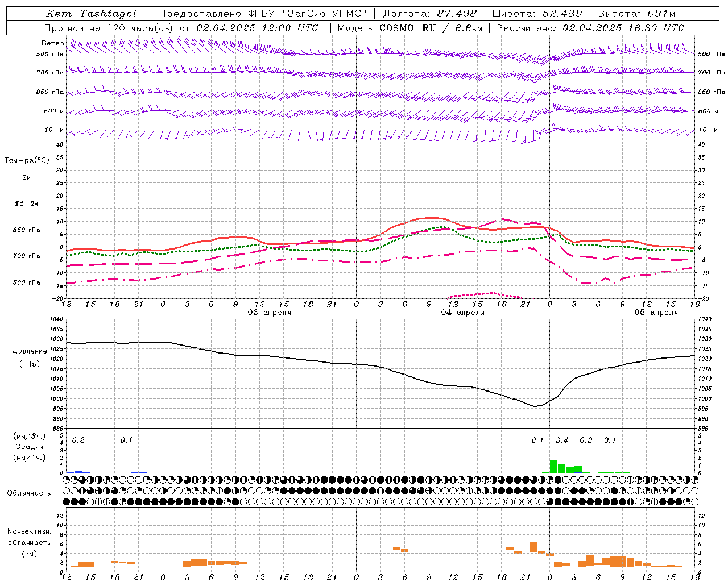Click the Давление panel label
Screen dimensions: 728x582
pyautogui.click(x=30, y=351)
